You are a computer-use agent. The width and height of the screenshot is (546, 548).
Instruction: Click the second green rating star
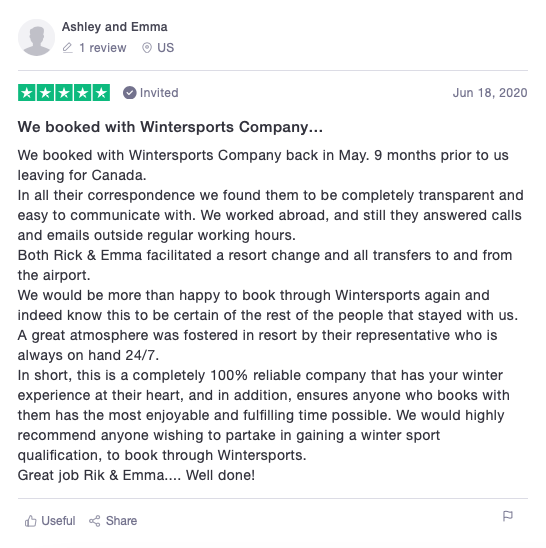45,93
